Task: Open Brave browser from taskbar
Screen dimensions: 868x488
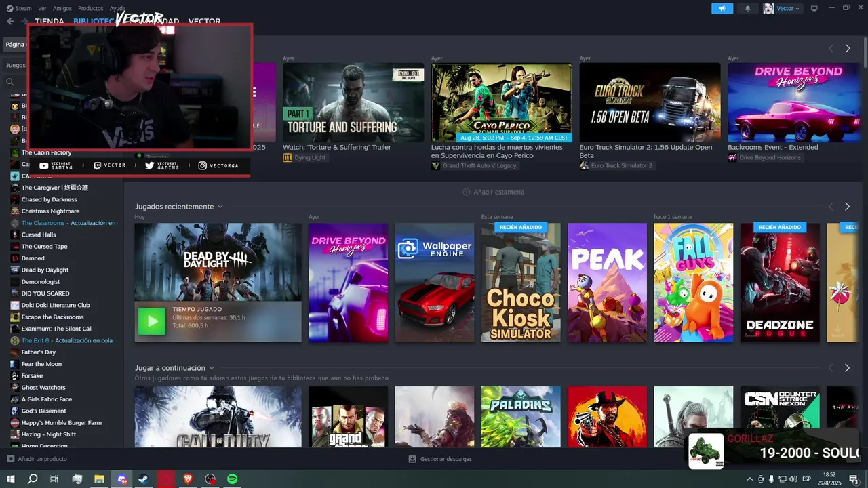Action: [x=187, y=479]
